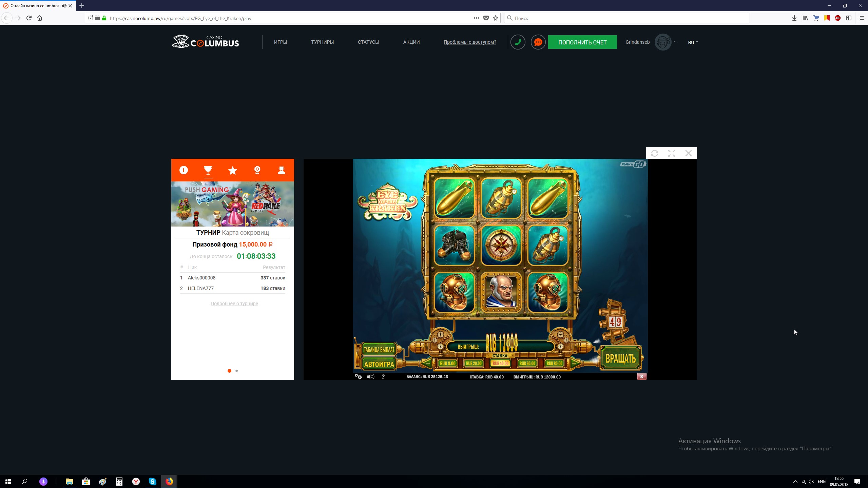The width and height of the screenshot is (868, 488).
Task: Reload the game with refresh icon
Action: [x=655, y=153]
